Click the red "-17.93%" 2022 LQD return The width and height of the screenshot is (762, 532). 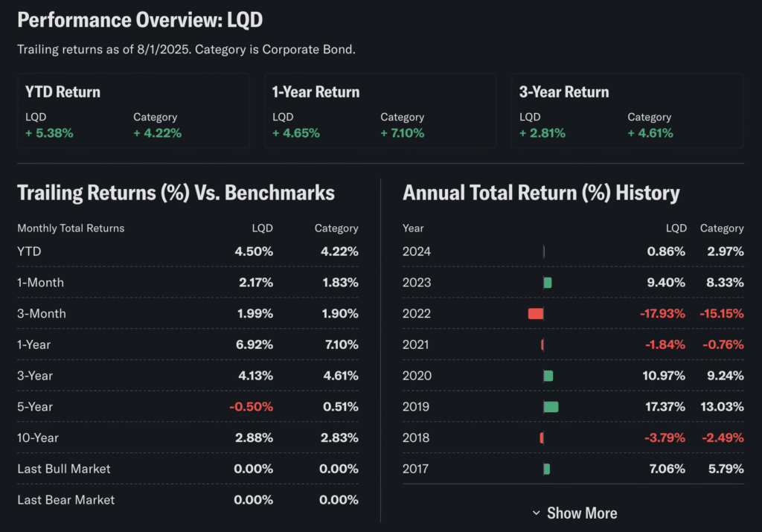(662, 314)
